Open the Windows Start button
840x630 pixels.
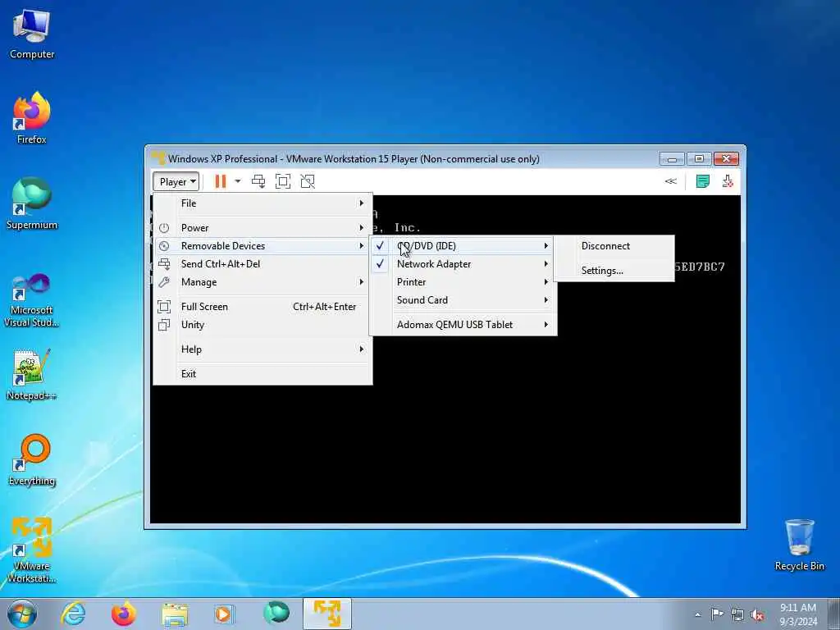[22, 614]
